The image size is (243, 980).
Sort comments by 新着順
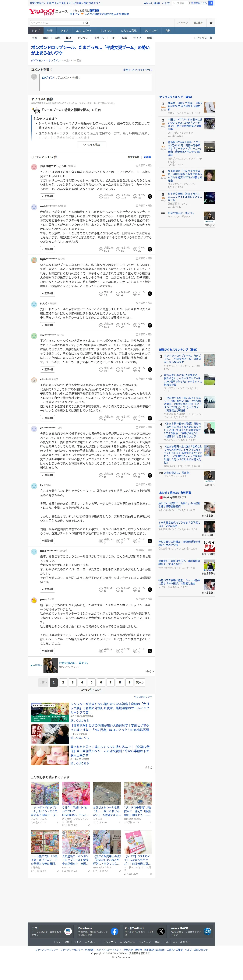click(x=147, y=157)
